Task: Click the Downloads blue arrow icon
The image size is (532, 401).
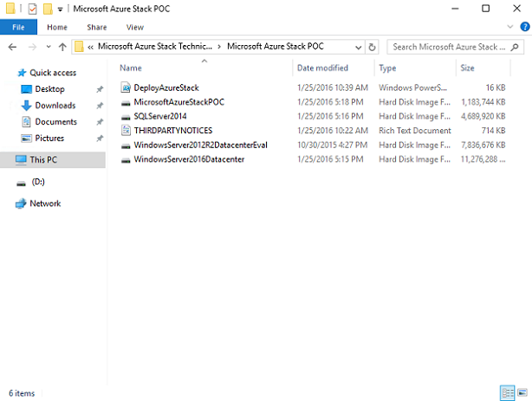Action: click(26, 106)
